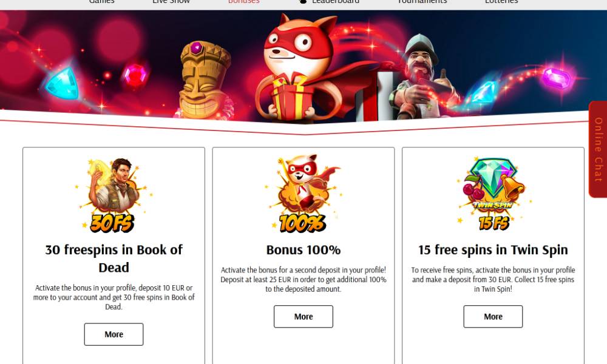Click the purple gem at banner's right
Viewport: 607px width, 364px height.
[557, 78]
